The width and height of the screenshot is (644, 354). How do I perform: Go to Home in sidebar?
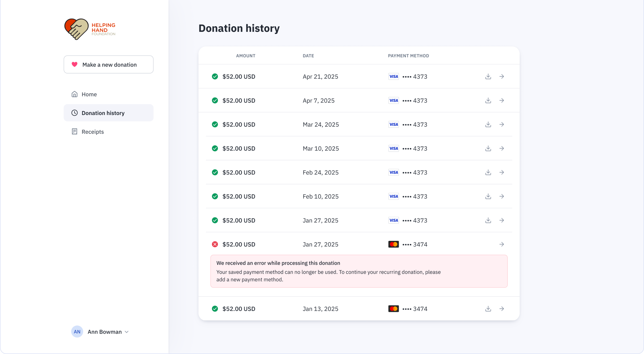[89, 94]
